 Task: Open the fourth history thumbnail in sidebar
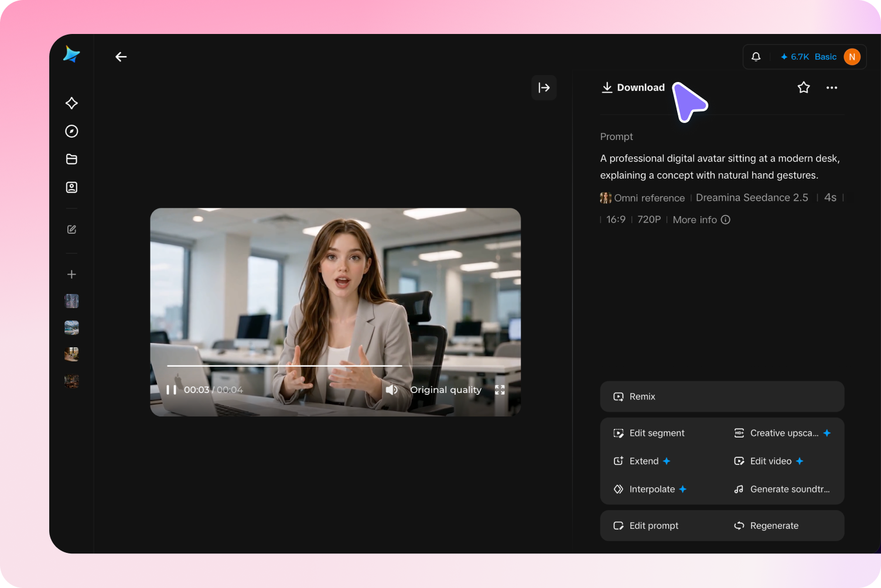(71, 381)
